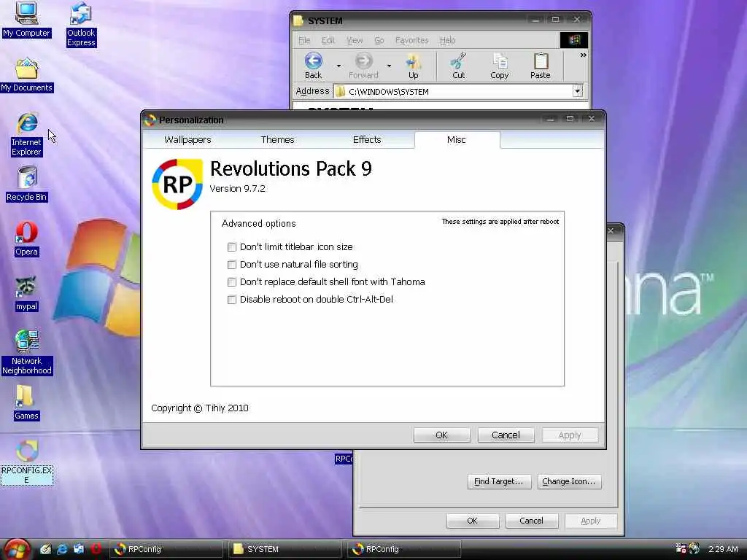Switch to the Wallpapers tab
Screen dimensions: 747x560
[187, 139]
